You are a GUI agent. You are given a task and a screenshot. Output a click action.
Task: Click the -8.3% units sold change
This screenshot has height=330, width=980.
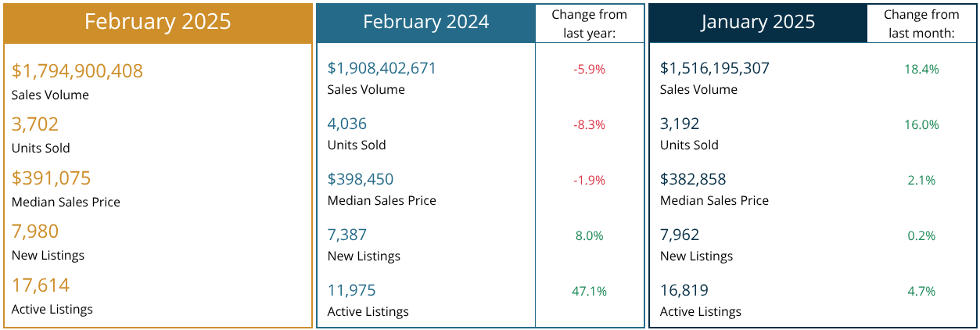pos(589,124)
